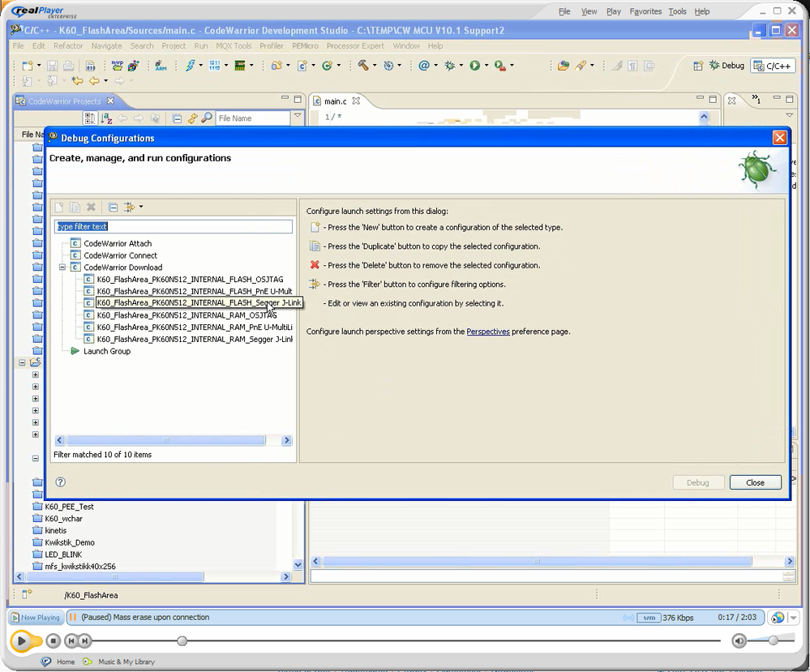Open the Perspectives preference page link

488,332
